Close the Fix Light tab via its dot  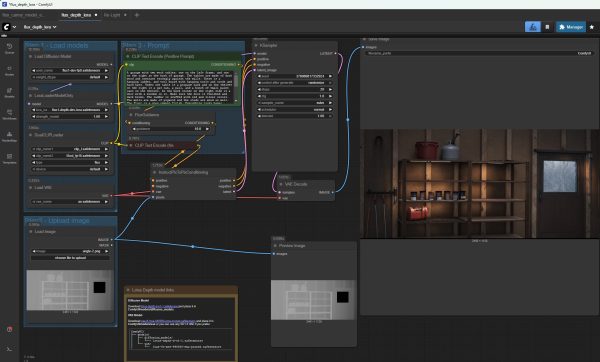coord(125,15)
